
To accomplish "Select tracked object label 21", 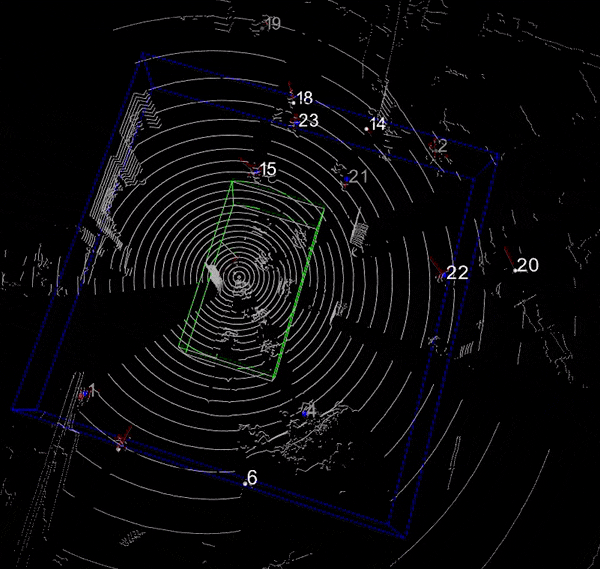I will (x=359, y=176).
